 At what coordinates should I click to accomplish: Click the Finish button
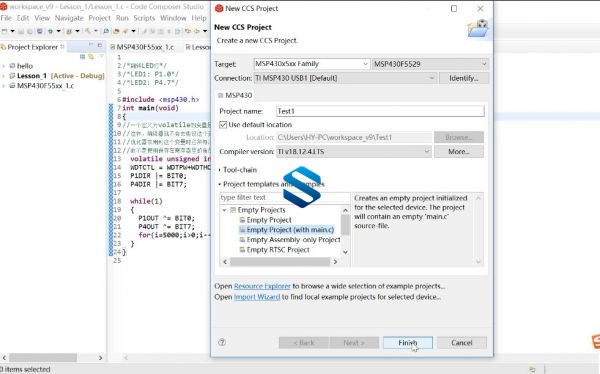408,343
